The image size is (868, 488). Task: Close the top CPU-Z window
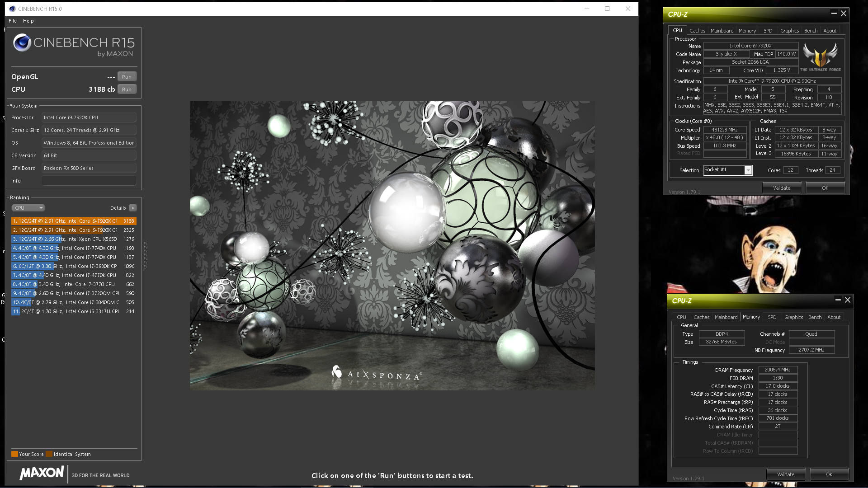[x=844, y=14]
